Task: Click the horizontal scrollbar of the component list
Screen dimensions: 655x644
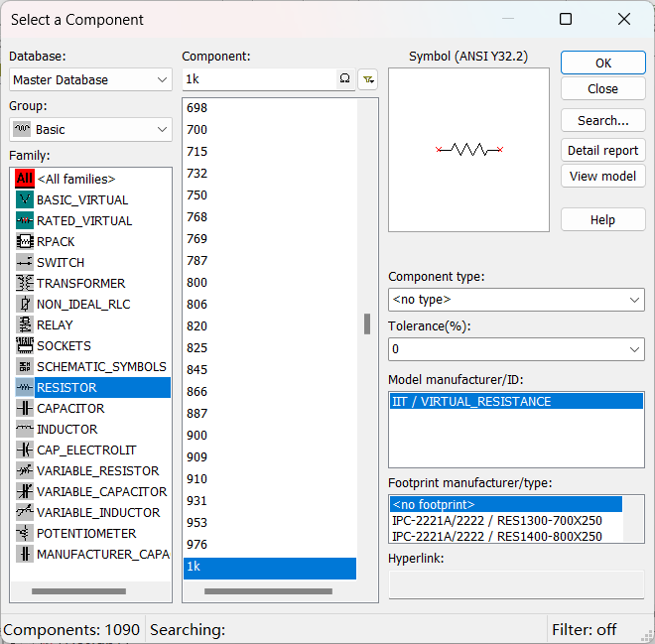Action: (269, 591)
